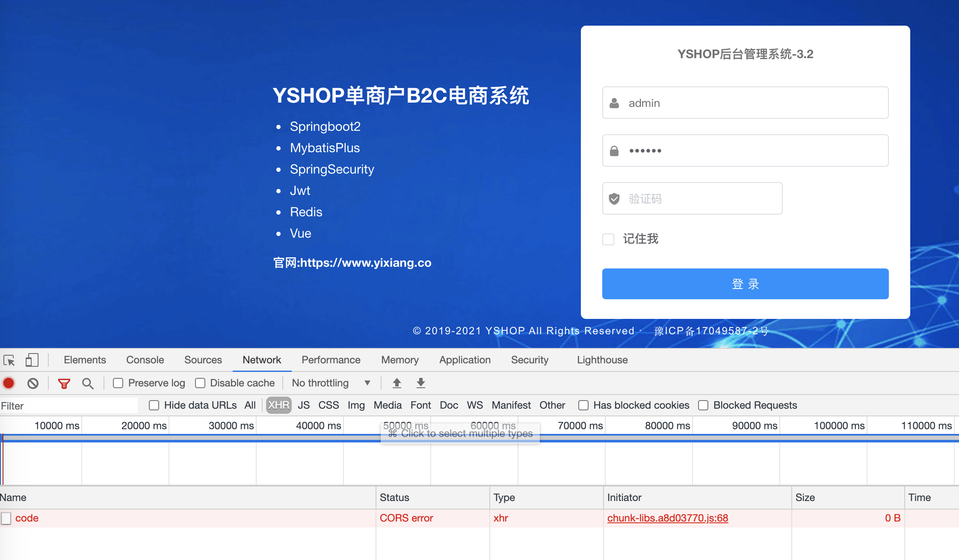Open the official site link www.yixiang.co
Image resolution: width=959 pixels, height=560 pixels.
pyautogui.click(x=366, y=263)
